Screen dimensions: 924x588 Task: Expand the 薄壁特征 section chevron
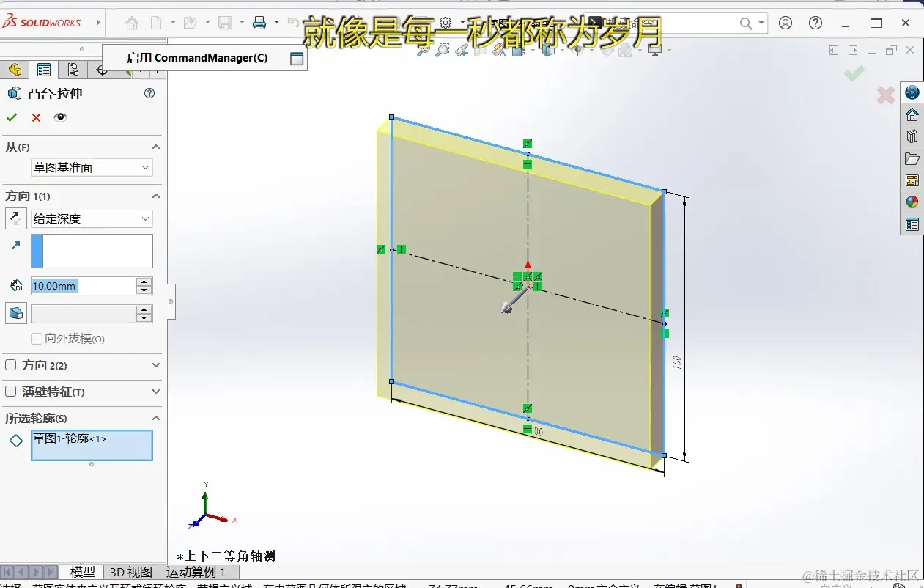point(155,392)
